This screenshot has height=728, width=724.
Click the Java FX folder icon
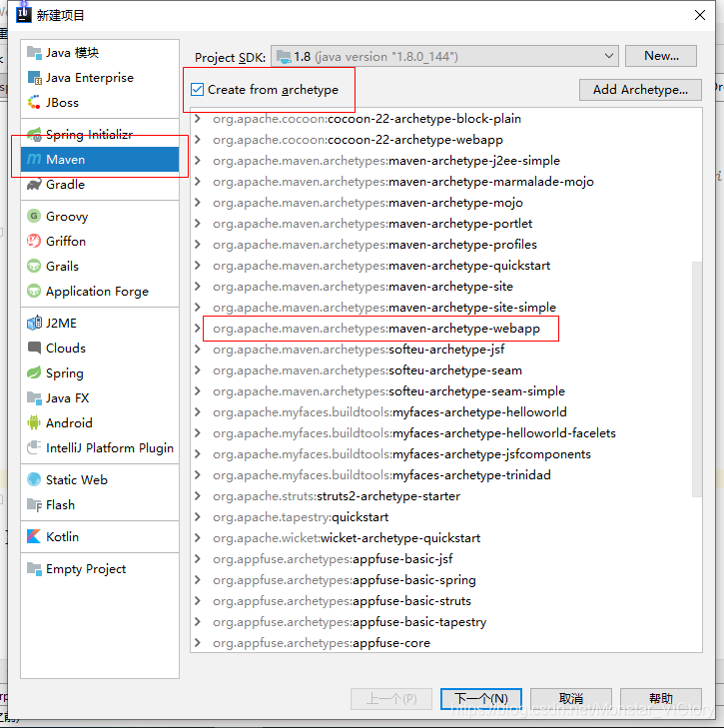click(x=34, y=397)
